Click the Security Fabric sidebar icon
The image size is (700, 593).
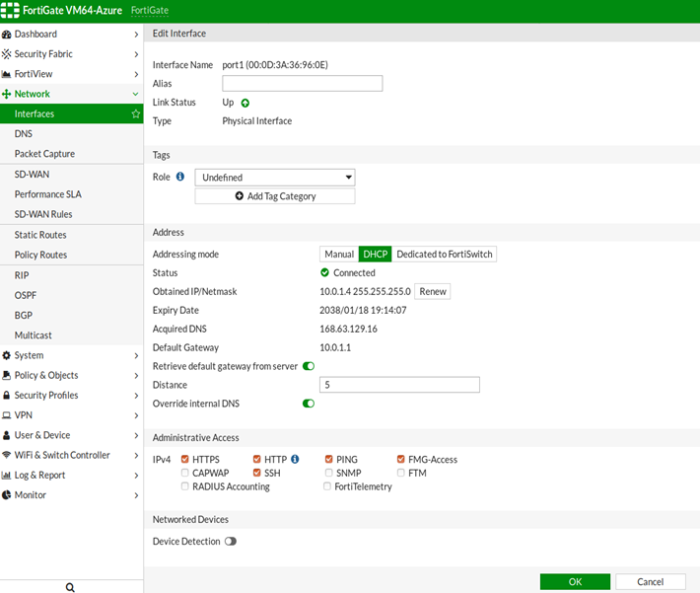tap(7, 54)
